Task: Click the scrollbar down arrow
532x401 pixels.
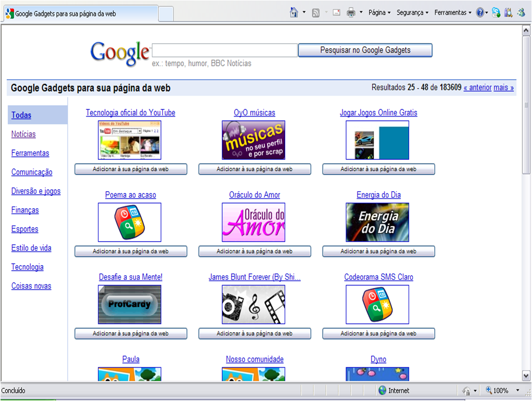Action: pyautogui.click(x=526, y=375)
